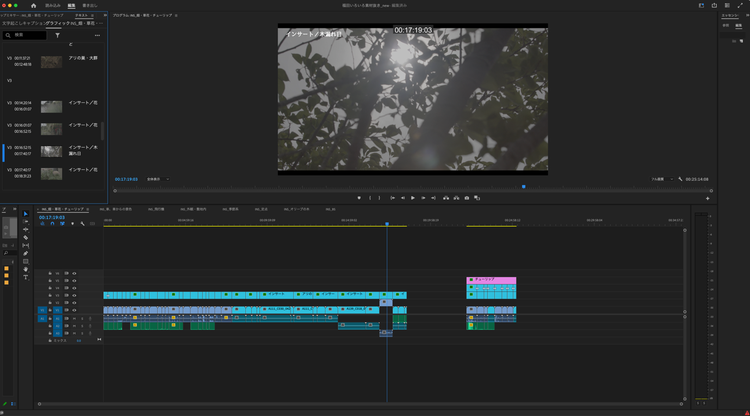Screen dimensions: 750x416
Task: Open Program monitor wrench settings
Action: pos(680,179)
